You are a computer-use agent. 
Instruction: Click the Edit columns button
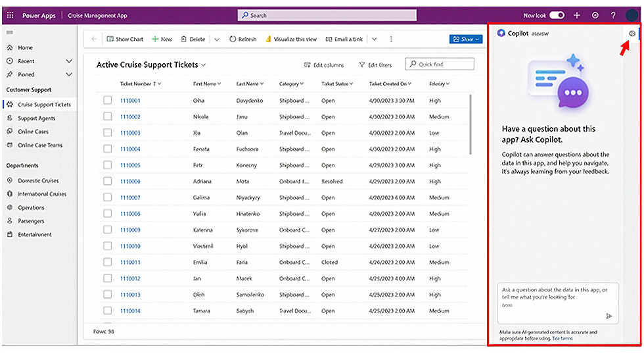click(x=324, y=65)
